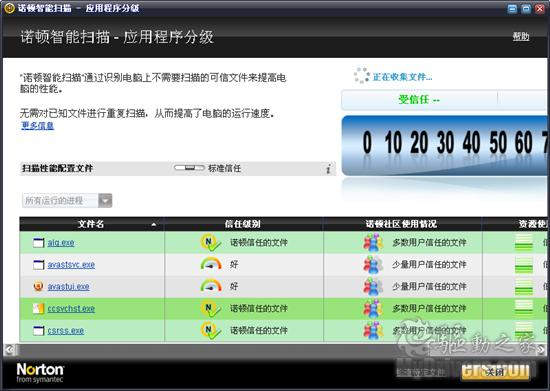Open the 帮助 link at top right

(521, 36)
